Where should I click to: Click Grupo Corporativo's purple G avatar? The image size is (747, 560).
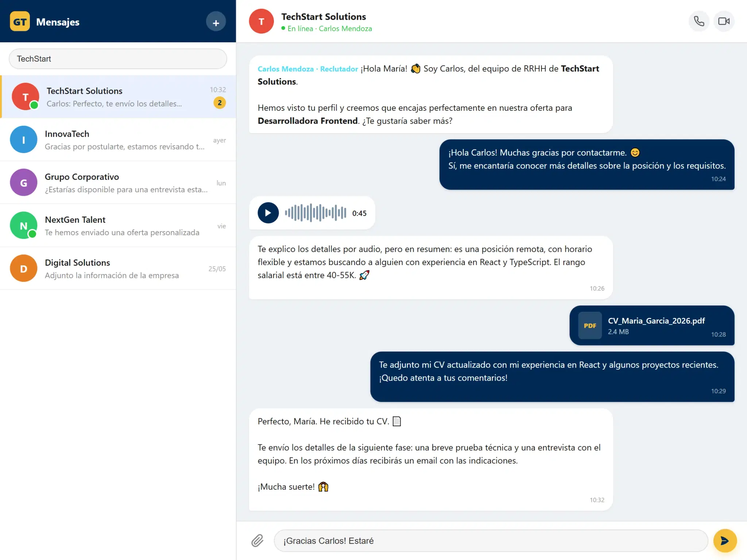click(x=23, y=182)
